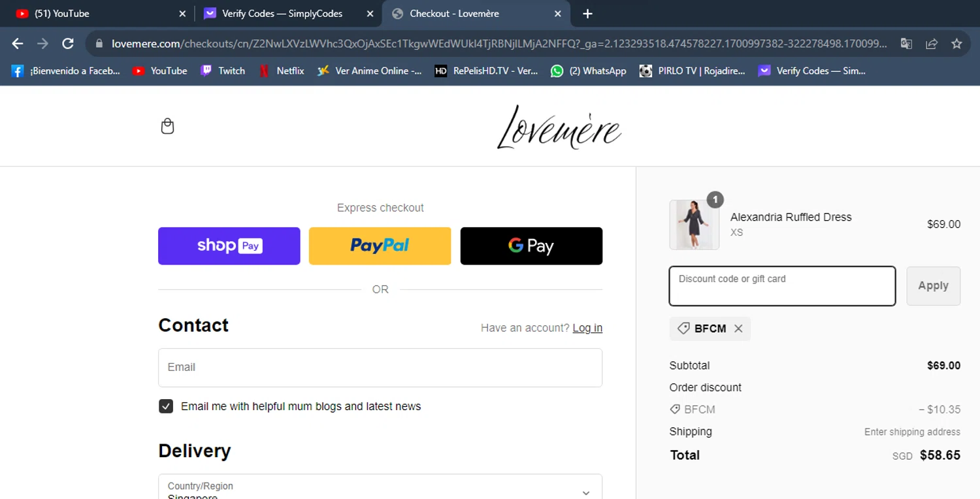
Task: Close the Verify Codes SimplyCodes tab
Action: click(x=370, y=14)
